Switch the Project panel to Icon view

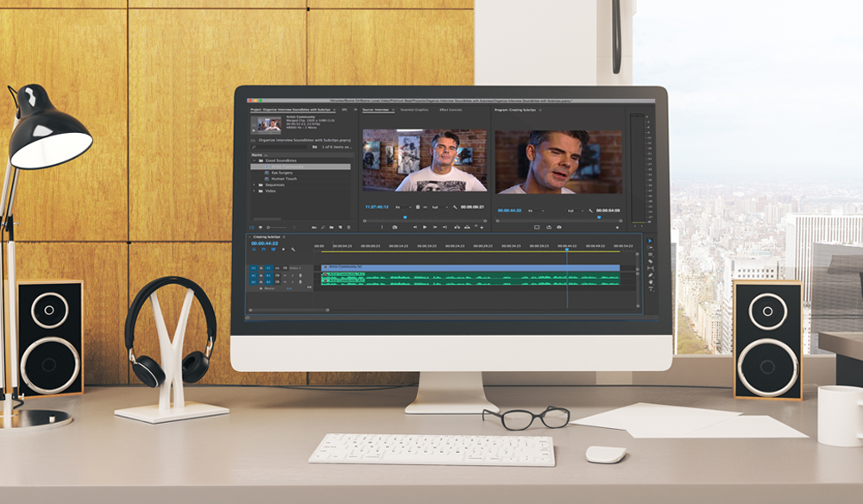point(261,227)
